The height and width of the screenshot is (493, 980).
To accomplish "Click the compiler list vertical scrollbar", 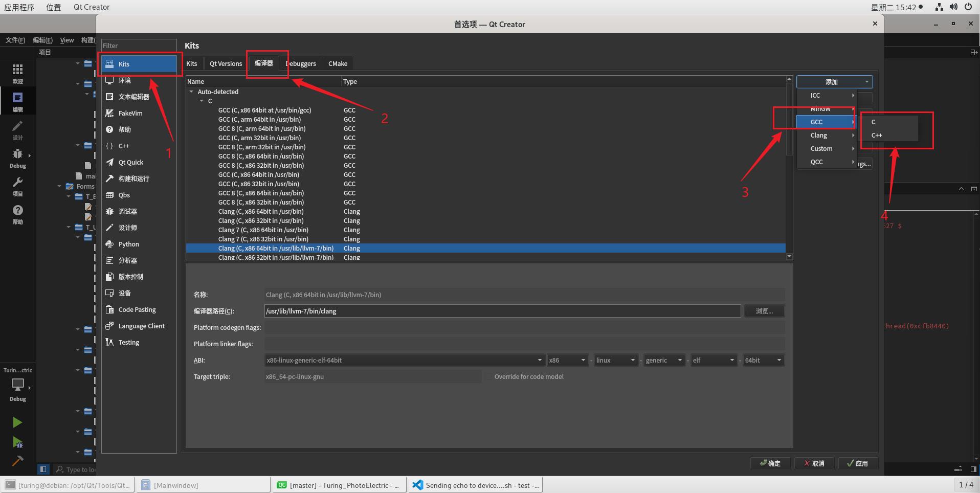I will coord(789,168).
